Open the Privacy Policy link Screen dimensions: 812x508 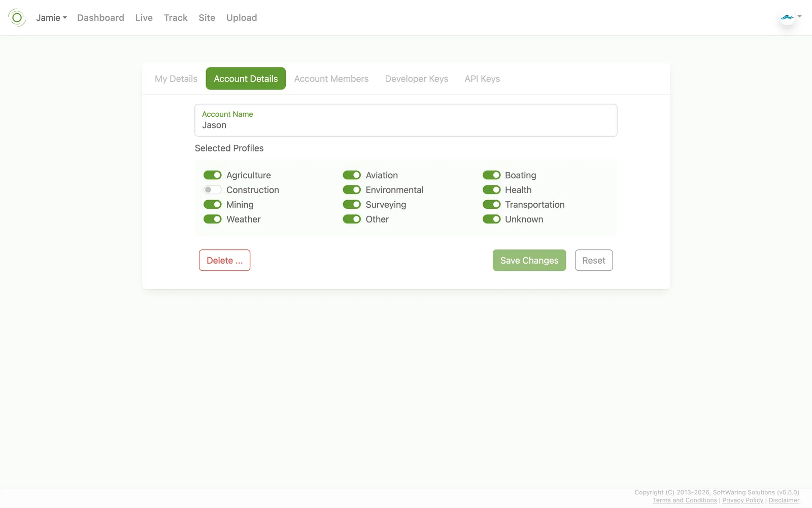coord(742,500)
